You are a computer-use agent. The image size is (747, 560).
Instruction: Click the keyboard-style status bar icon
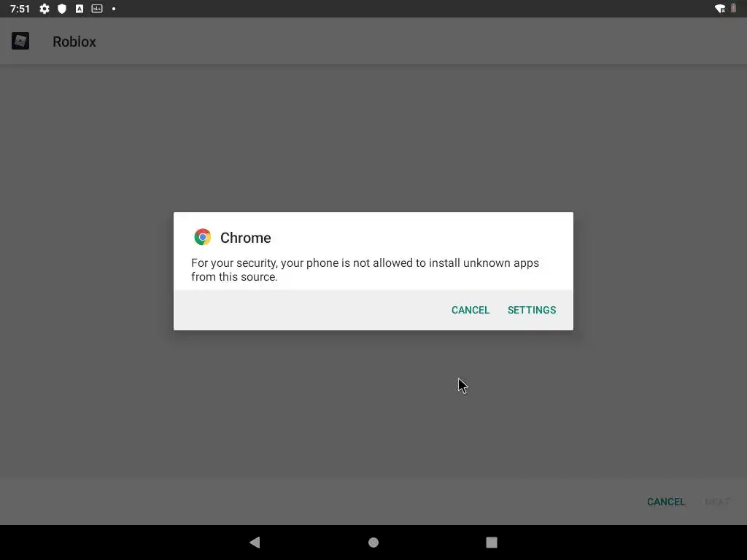tap(97, 9)
